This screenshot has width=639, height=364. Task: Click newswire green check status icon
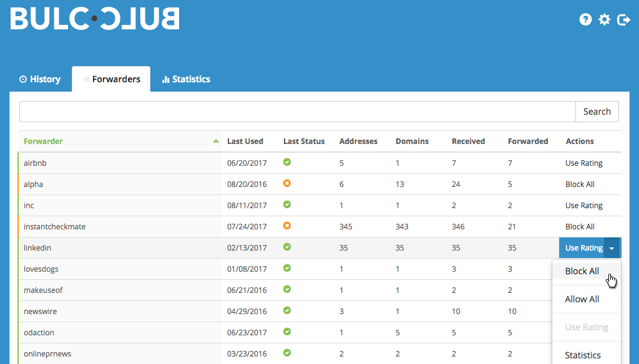click(287, 310)
